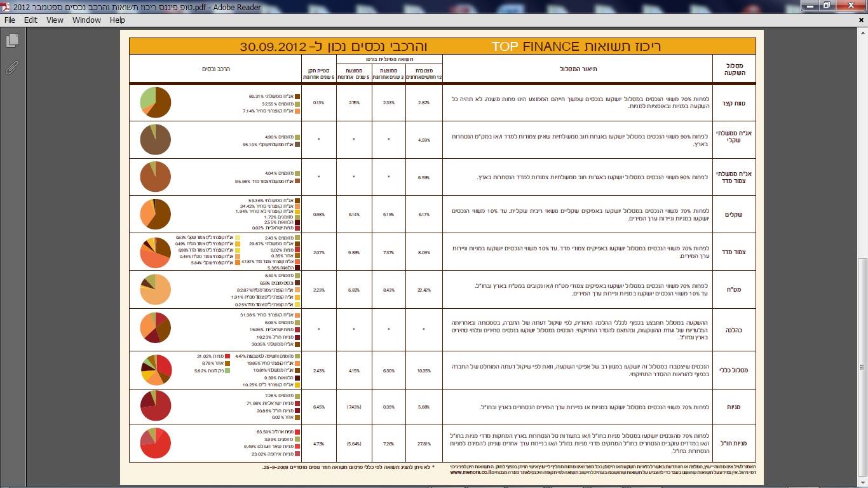Click the 2.82% twelve-month return value
868x488 pixels.
424,102
